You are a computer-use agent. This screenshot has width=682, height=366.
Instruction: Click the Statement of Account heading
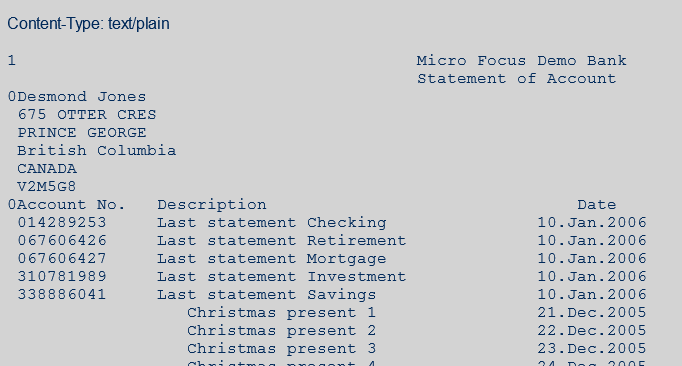(517, 79)
